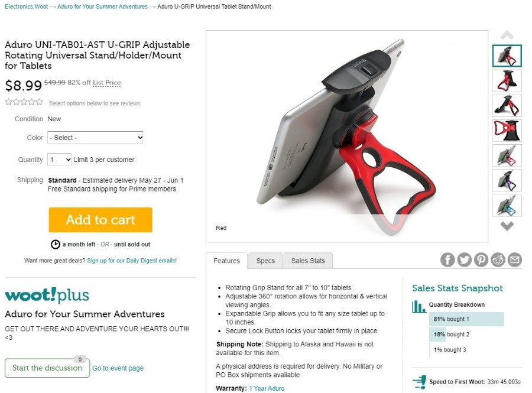The width and height of the screenshot is (532, 393).
Task: Pin product using Pinterest icon
Action: (x=481, y=260)
